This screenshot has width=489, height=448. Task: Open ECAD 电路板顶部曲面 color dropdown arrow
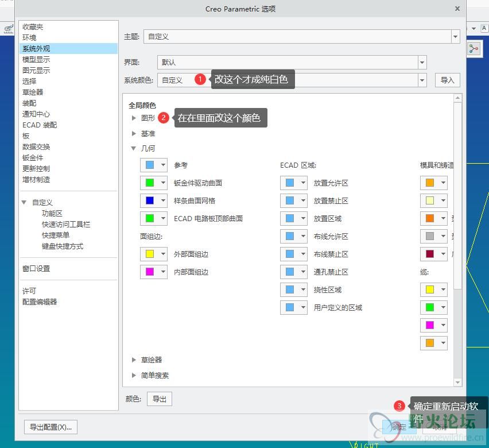[163, 218]
